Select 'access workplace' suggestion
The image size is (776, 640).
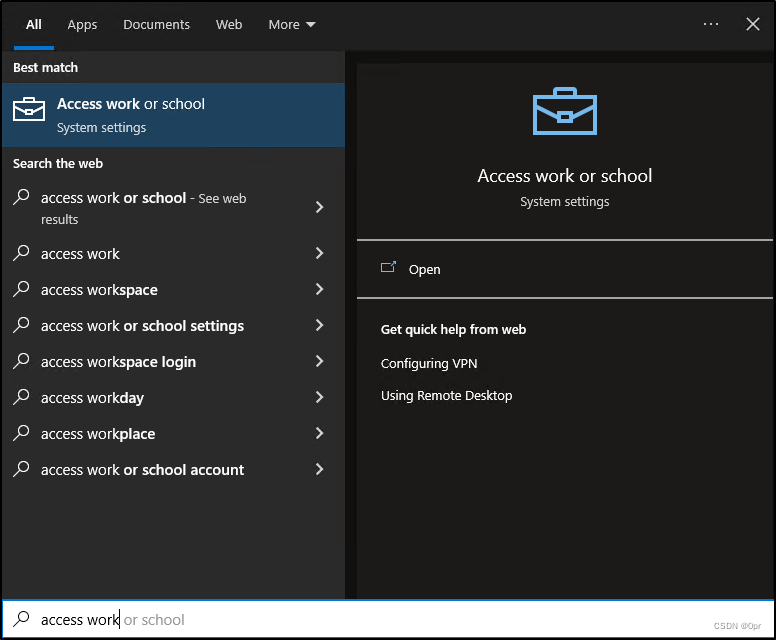173,434
